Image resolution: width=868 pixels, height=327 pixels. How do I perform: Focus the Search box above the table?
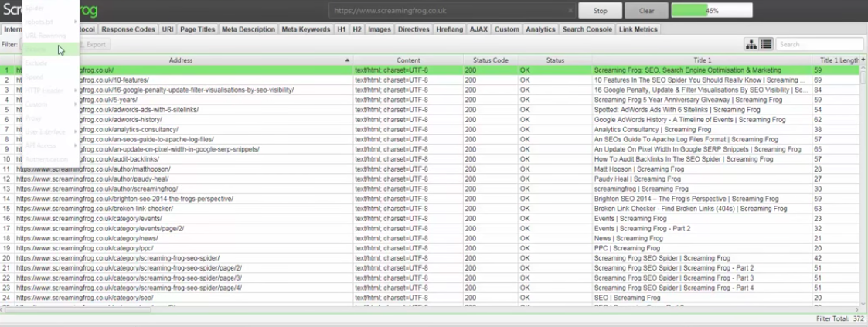[819, 45]
